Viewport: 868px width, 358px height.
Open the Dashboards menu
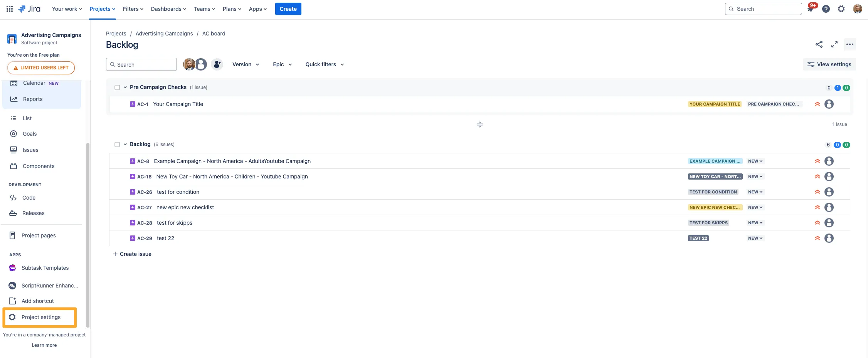click(x=168, y=9)
